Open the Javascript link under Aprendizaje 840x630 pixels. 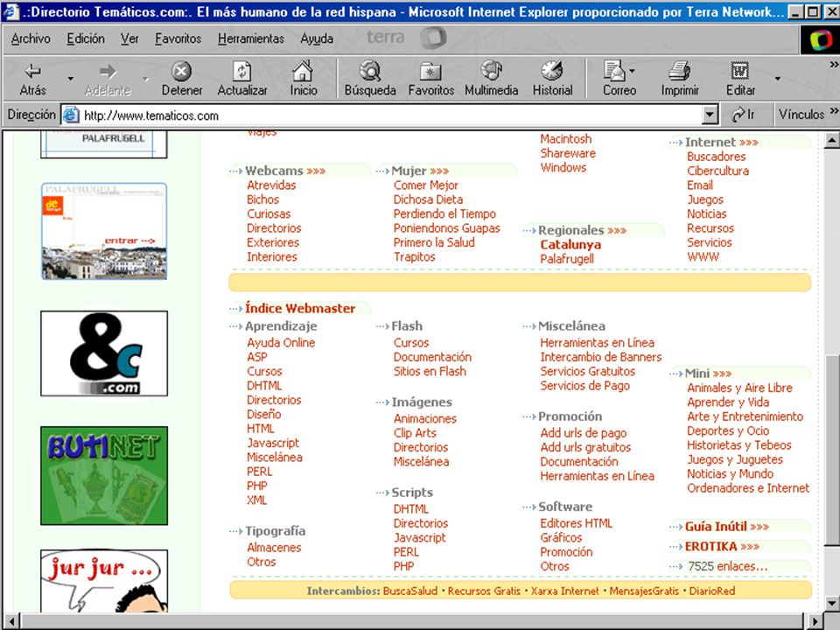coord(273,444)
